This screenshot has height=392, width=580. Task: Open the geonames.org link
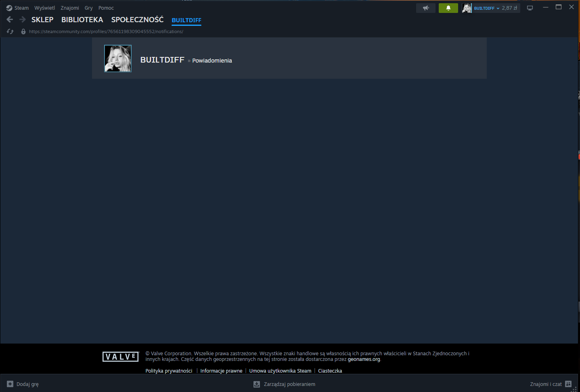tap(364, 359)
